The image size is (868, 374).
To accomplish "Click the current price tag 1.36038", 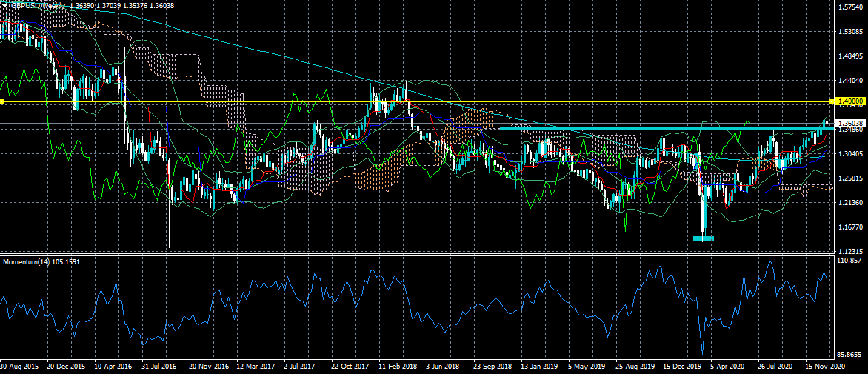I will pos(849,123).
